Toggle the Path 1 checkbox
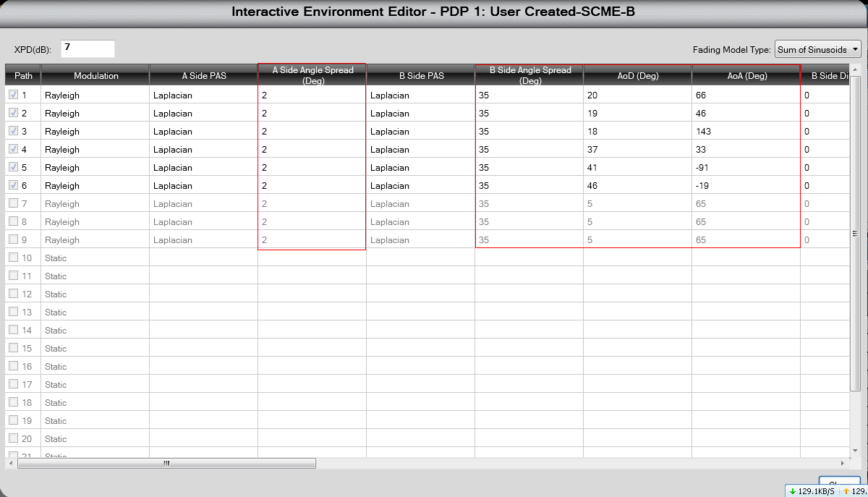The width and height of the screenshot is (868, 497). point(13,95)
